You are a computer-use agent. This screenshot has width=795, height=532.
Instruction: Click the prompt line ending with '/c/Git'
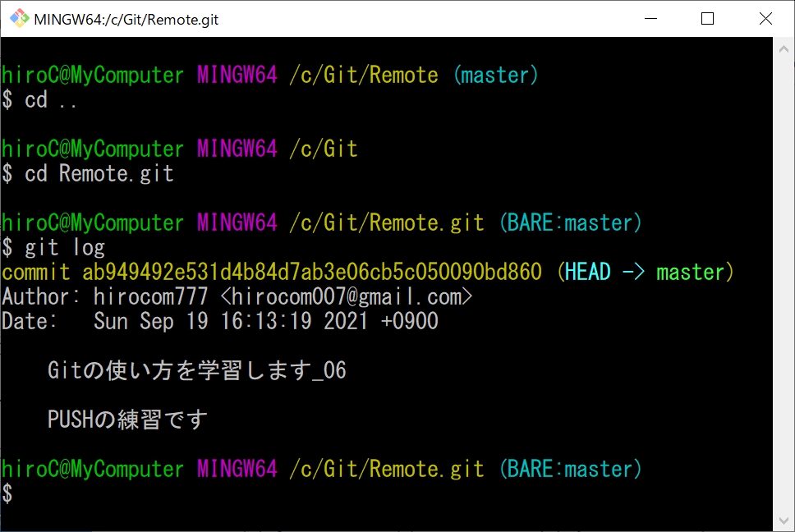pyautogui.click(x=180, y=149)
